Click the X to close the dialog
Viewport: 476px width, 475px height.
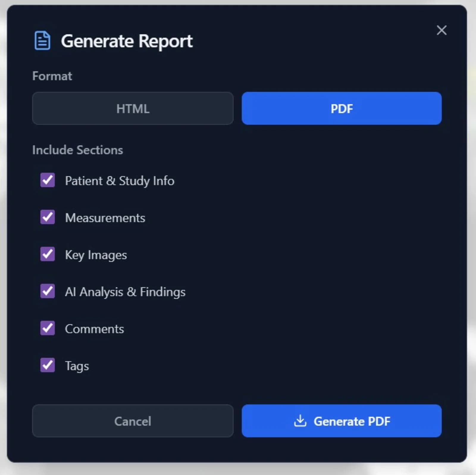click(441, 30)
